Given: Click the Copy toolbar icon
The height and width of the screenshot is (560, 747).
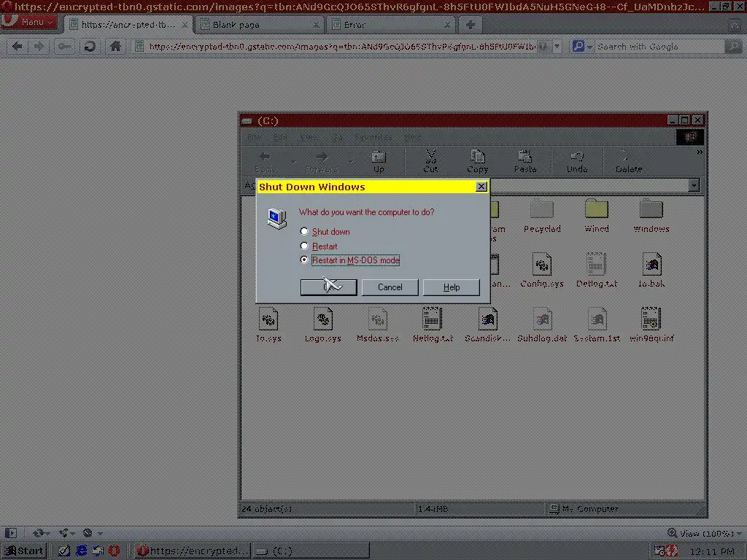Looking at the screenshot, I should tap(477, 161).
